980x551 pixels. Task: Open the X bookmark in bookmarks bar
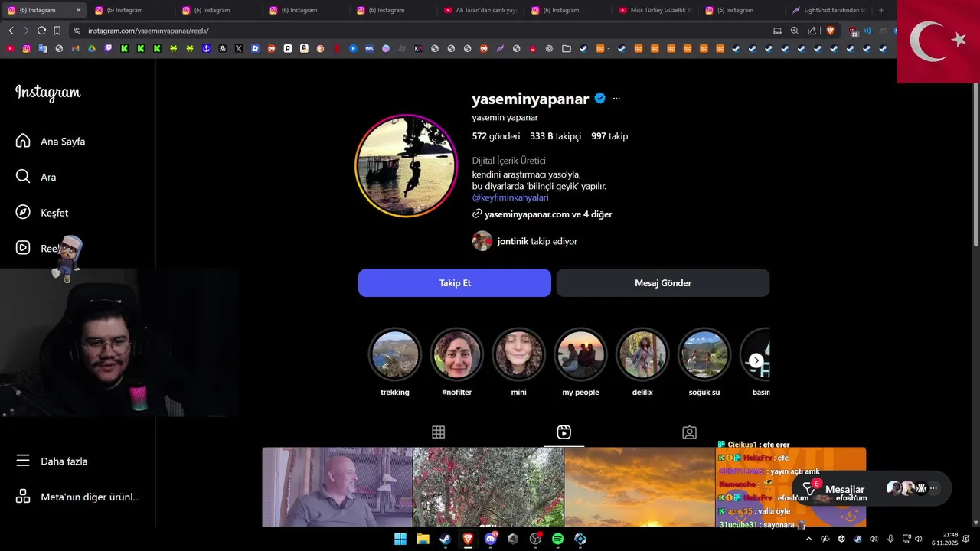point(239,48)
